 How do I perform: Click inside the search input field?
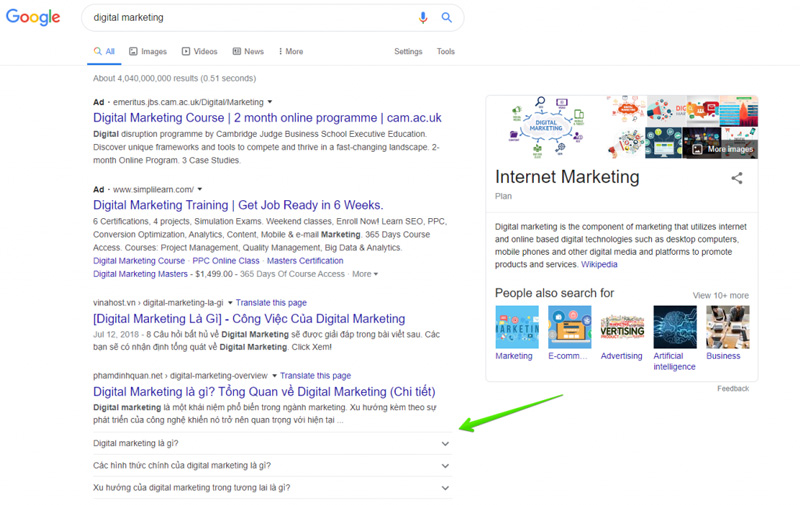(x=250, y=18)
